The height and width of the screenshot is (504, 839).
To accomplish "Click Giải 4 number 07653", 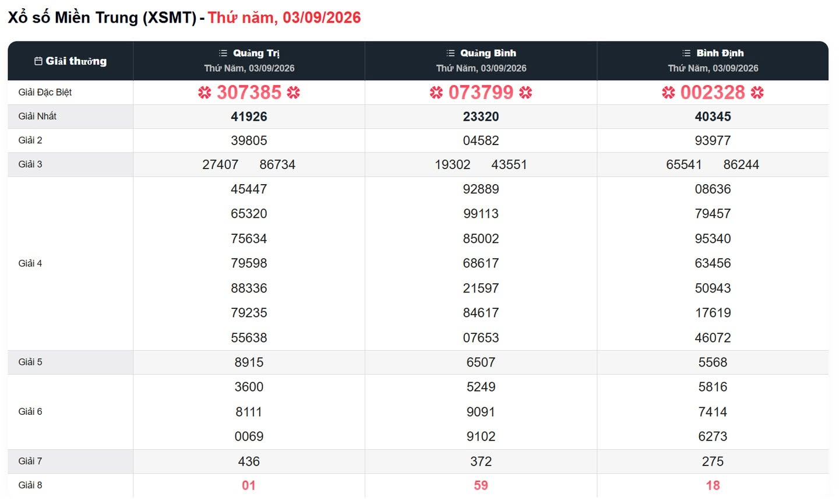I will (481, 338).
